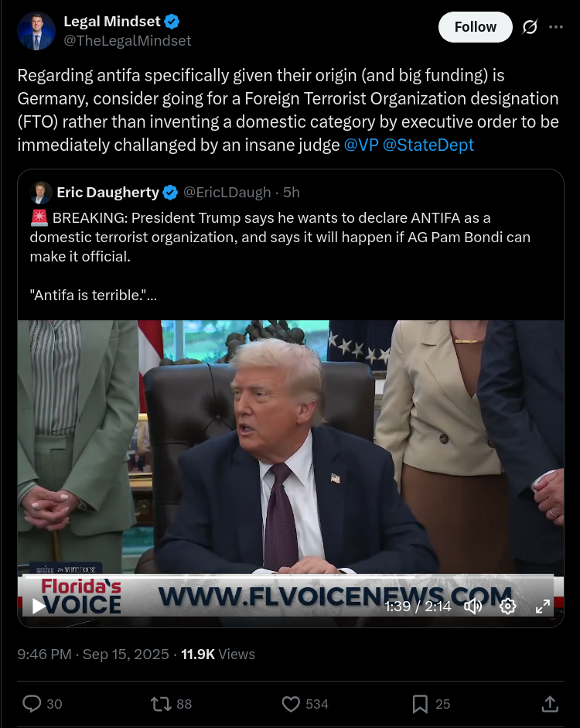Image resolution: width=580 pixels, height=728 pixels.
Task: Click Legal Mindset profile avatar
Action: click(x=36, y=31)
